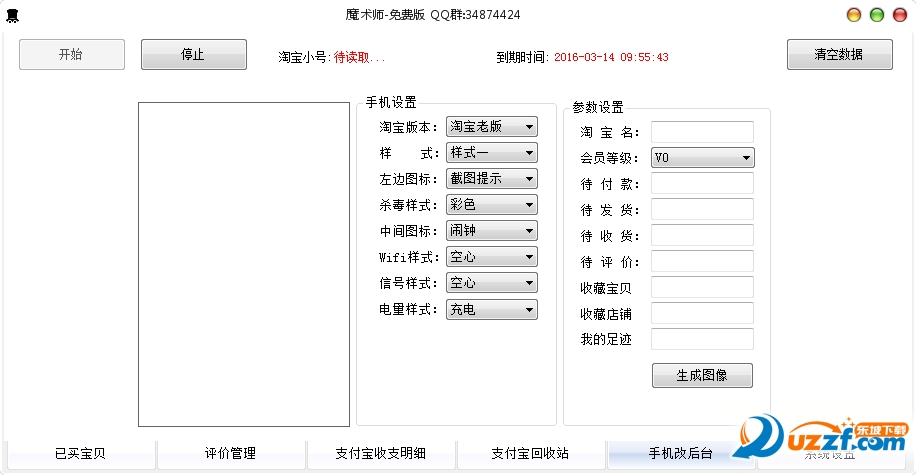
Task: Focus the 待收货 input field
Action: click(702, 235)
